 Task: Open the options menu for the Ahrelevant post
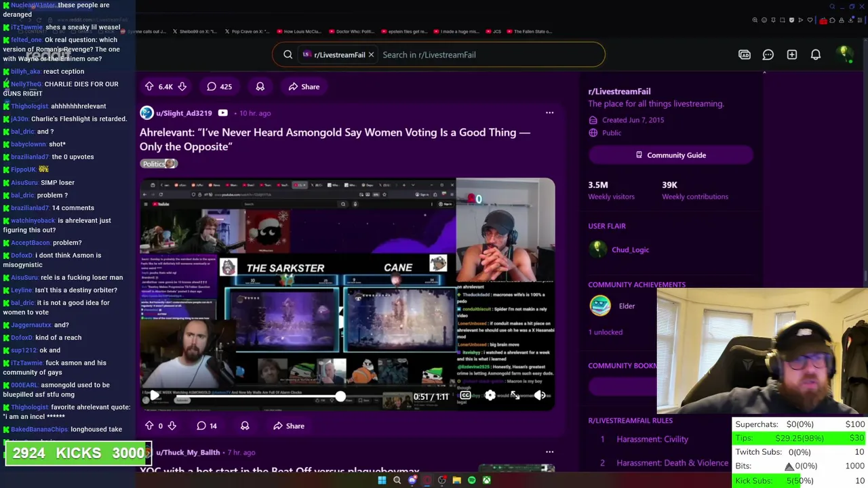pyautogui.click(x=549, y=113)
